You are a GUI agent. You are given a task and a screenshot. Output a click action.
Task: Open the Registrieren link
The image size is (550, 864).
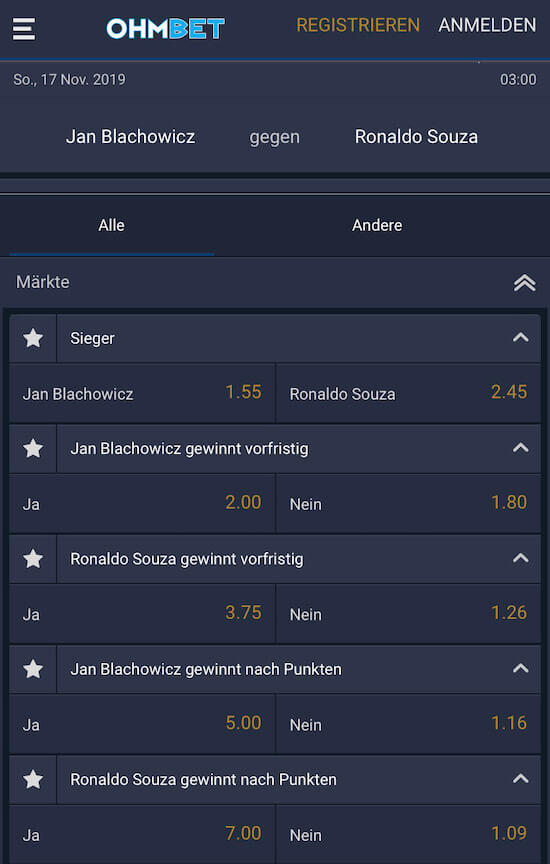click(x=358, y=25)
